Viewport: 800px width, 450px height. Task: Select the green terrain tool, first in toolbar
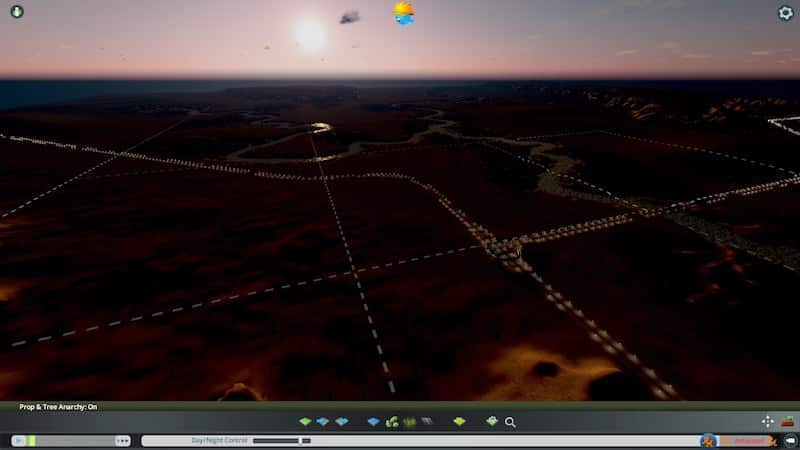pos(305,422)
